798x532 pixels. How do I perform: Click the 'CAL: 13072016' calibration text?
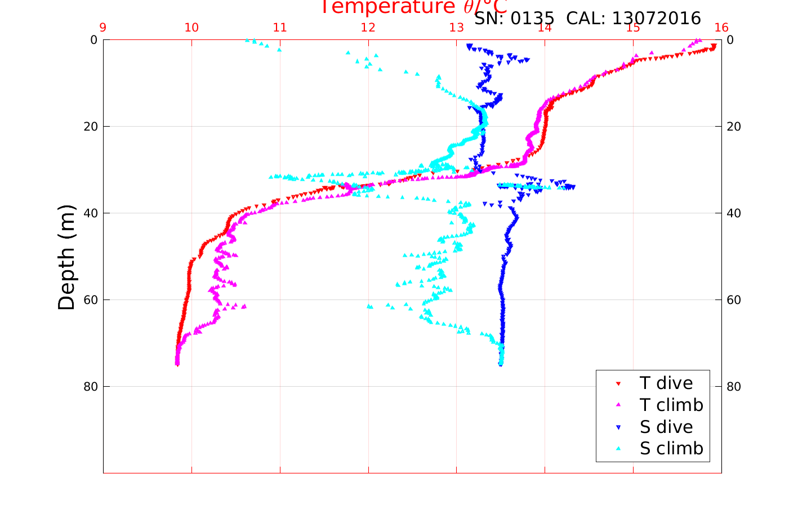[634, 19]
